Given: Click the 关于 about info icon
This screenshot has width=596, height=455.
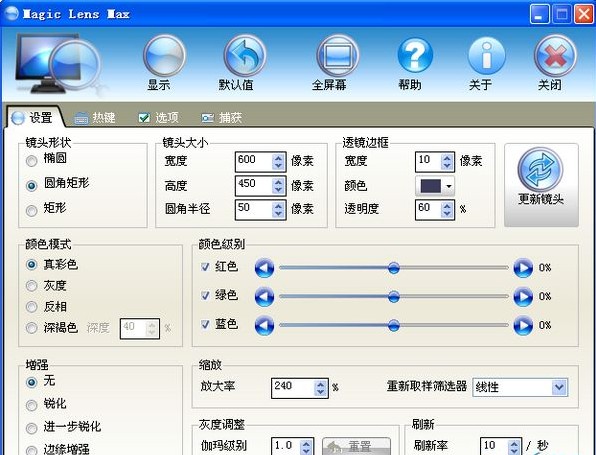Looking at the screenshot, I should pyautogui.click(x=487, y=55).
